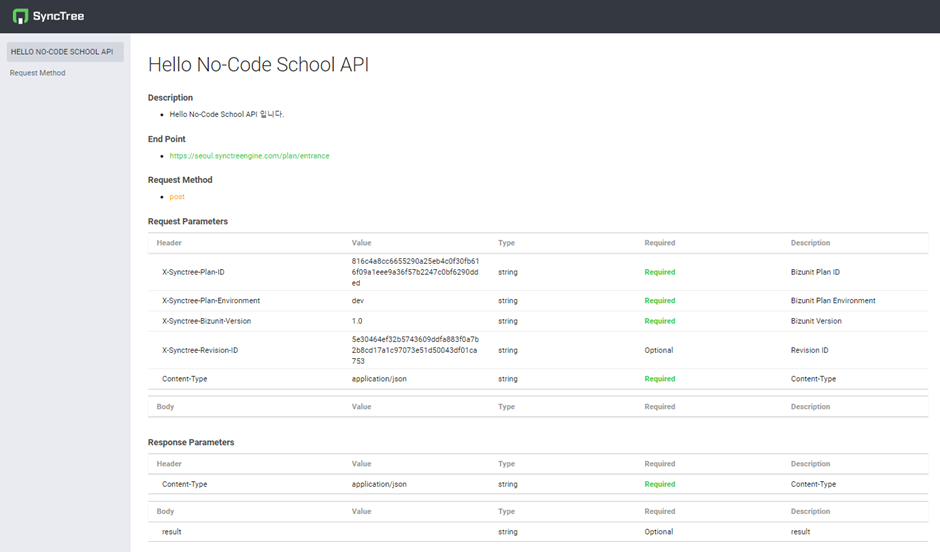Select HELLO NO-CODE SCHOOL API in sidebar

coord(65,52)
